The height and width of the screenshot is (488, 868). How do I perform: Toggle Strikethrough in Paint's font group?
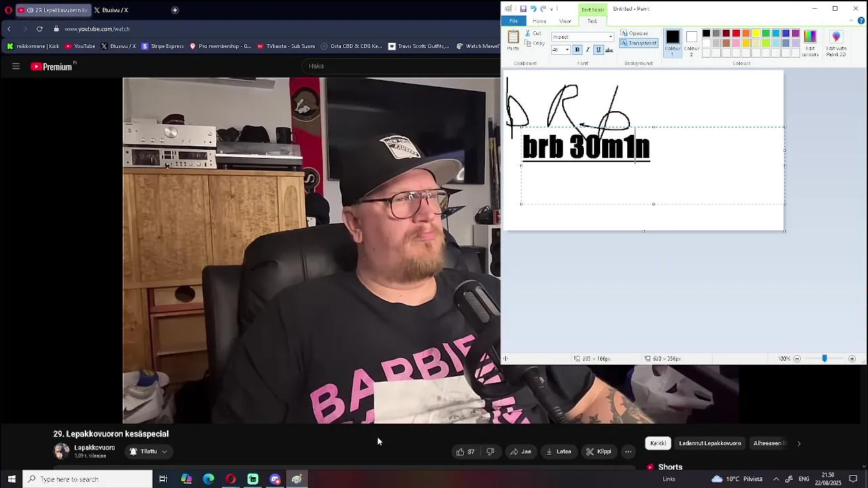[609, 50]
